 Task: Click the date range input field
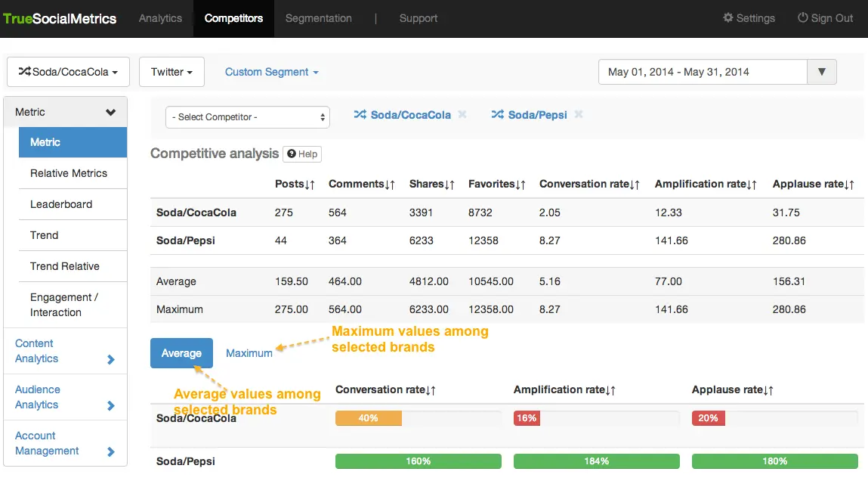(x=703, y=72)
